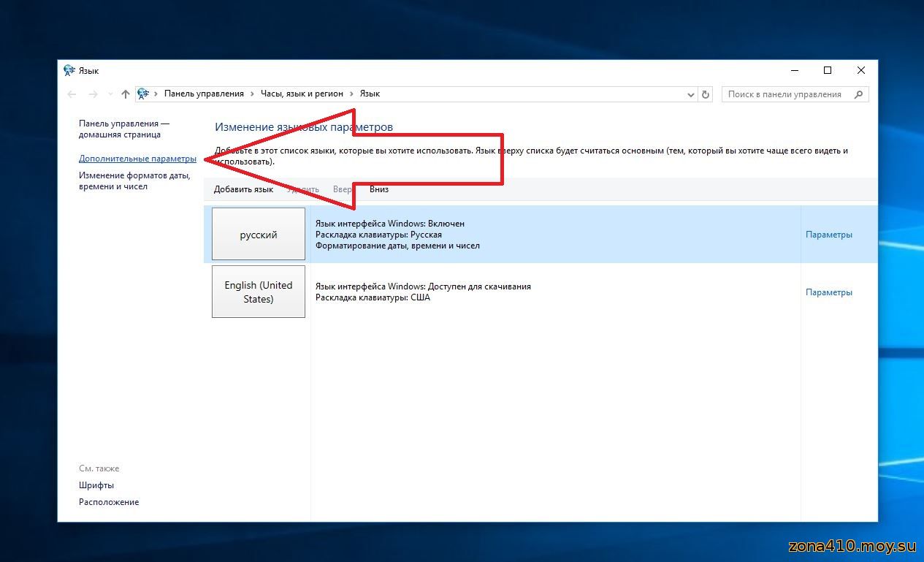Screen dimensions: 924x562
Task: Open the Шрифты link under См. также
Action: tap(96, 485)
